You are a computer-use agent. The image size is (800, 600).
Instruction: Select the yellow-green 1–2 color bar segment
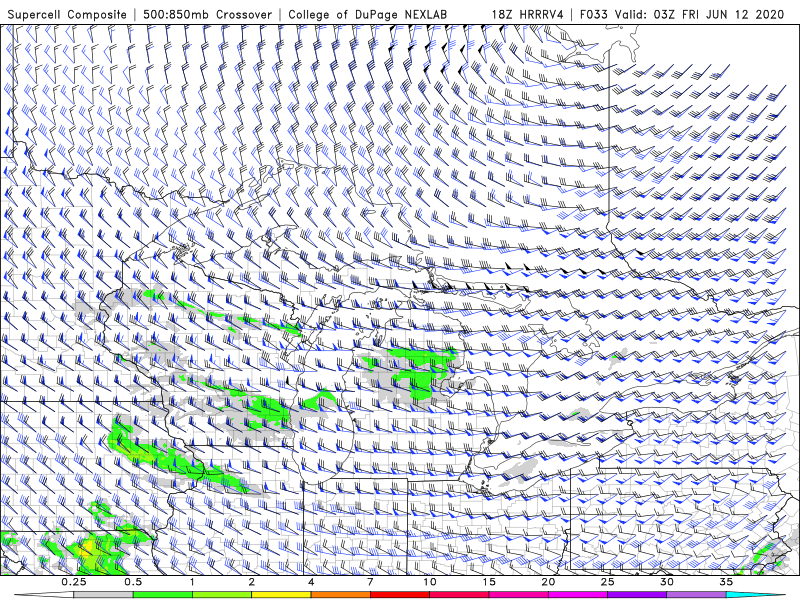pyautogui.click(x=222, y=595)
